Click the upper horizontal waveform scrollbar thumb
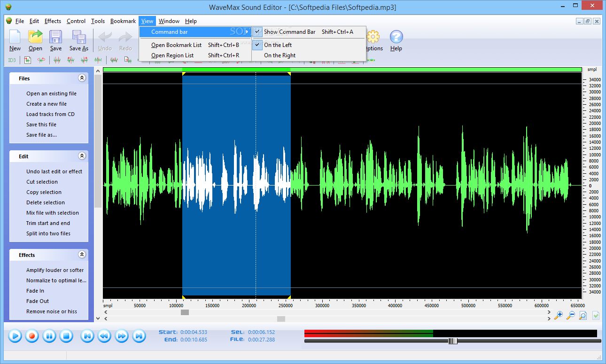This screenshot has width=606, height=364. click(x=185, y=312)
